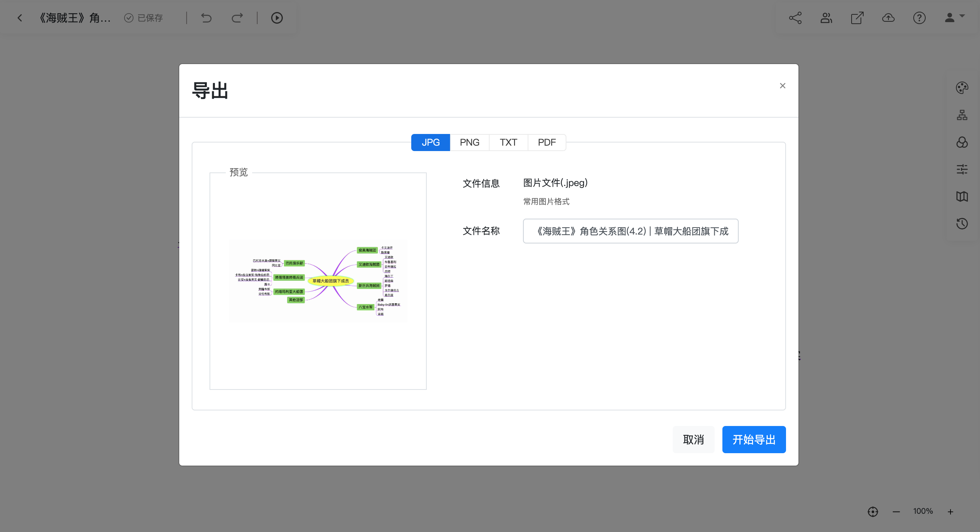Open the structure layout icon in sidebar
Image resolution: width=980 pixels, height=532 pixels.
(962, 115)
